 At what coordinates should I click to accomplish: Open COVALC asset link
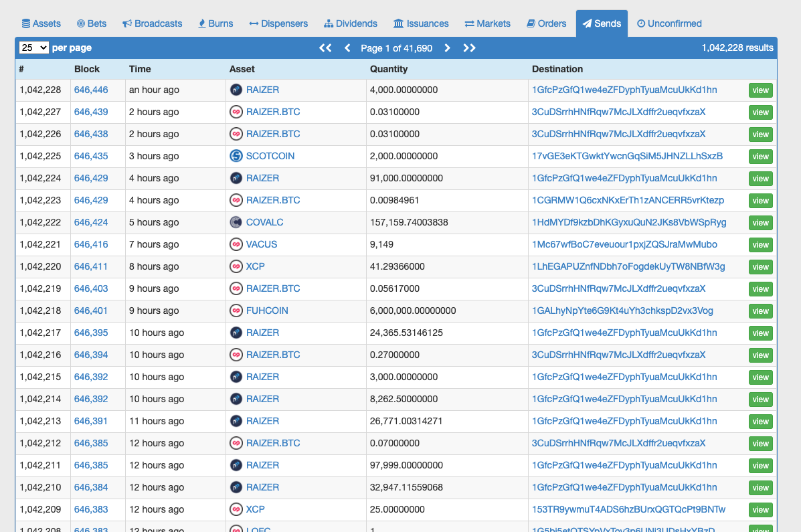[x=264, y=222]
